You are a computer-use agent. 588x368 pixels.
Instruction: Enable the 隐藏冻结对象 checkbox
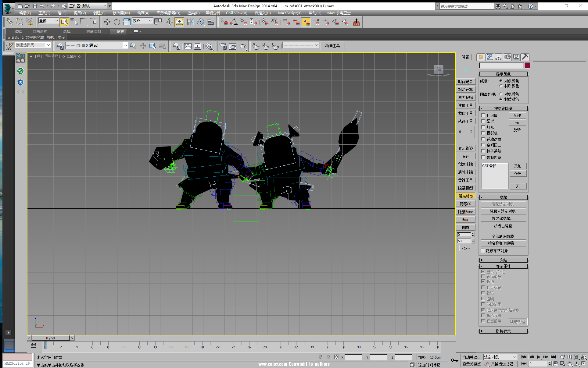point(483,251)
